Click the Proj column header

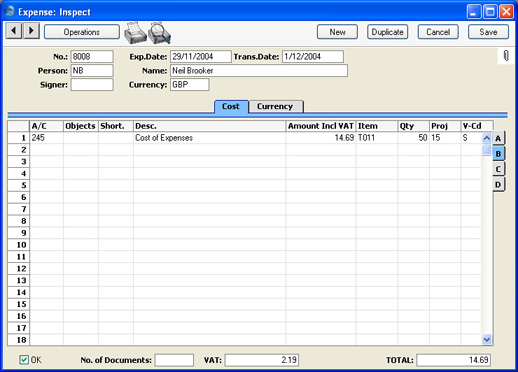[x=445, y=126]
